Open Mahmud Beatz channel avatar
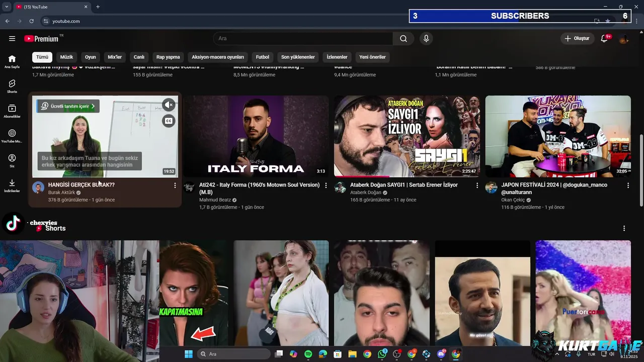Viewport: 644px width, 362px height. [x=189, y=188]
